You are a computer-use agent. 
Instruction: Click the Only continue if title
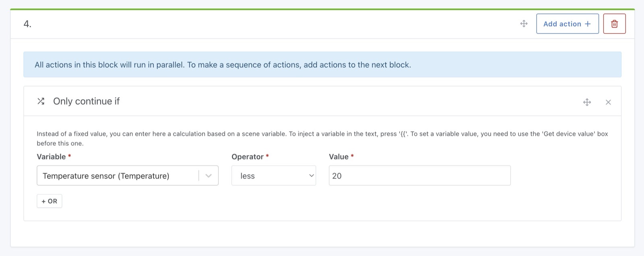coord(86,101)
